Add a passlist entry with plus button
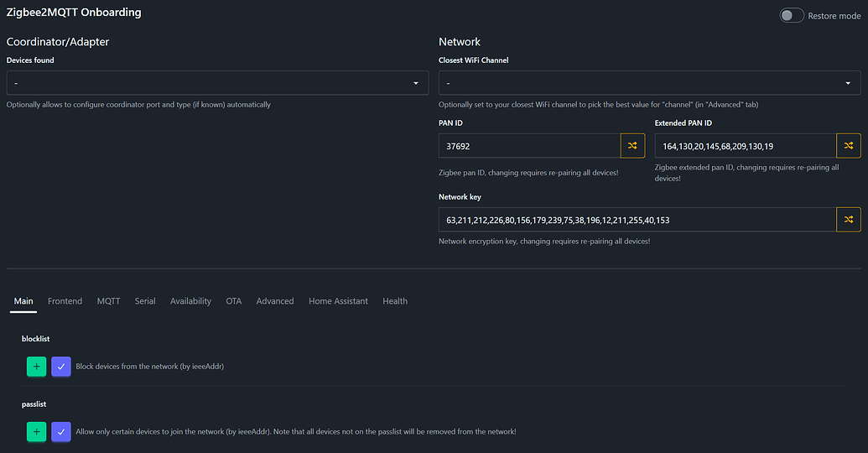Viewport: 868px width, 453px height. click(37, 432)
